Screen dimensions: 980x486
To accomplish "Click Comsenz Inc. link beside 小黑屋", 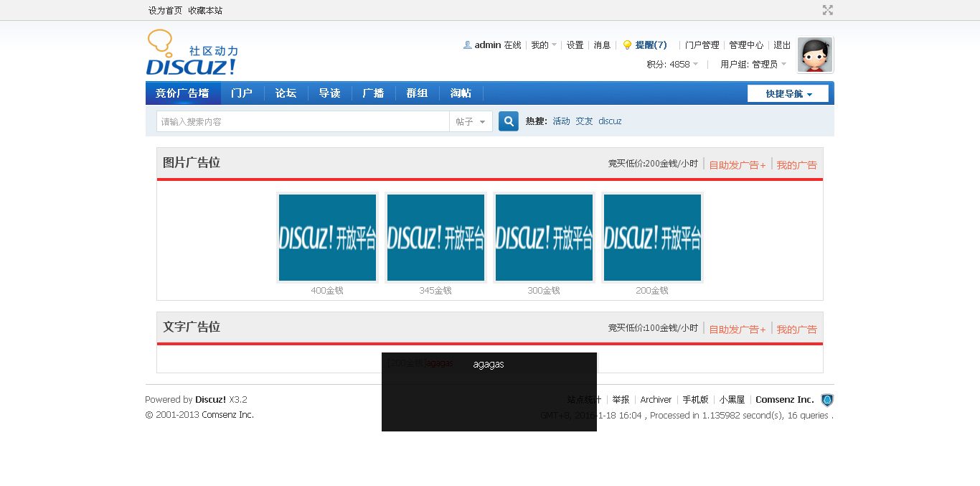I will click(x=785, y=400).
